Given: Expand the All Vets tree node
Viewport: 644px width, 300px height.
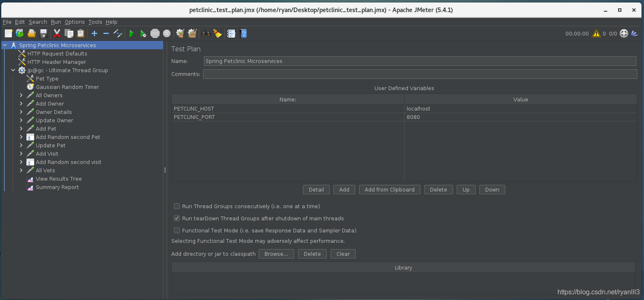Looking at the screenshot, I should coord(21,170).
